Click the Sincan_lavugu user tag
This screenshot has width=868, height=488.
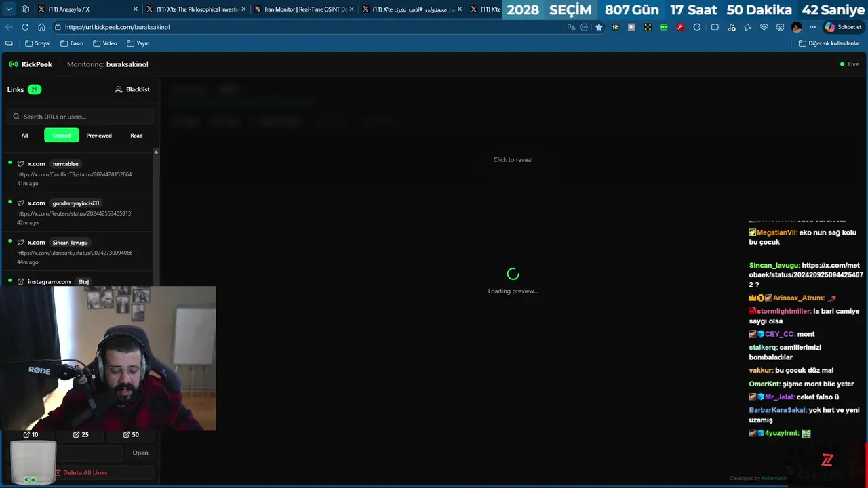pyautogui.click(x=70, y=243)
